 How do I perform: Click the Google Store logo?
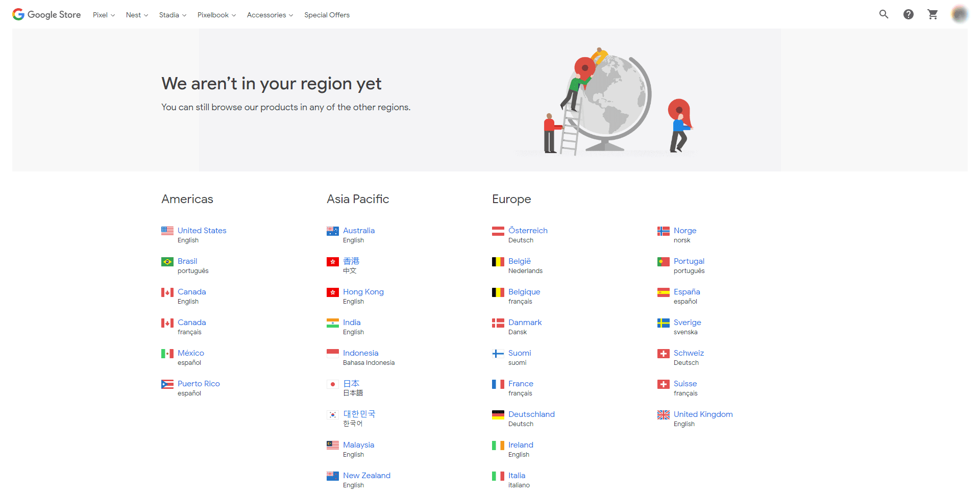pos(46,14)
